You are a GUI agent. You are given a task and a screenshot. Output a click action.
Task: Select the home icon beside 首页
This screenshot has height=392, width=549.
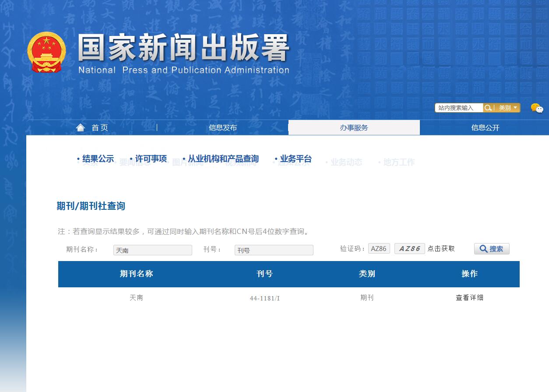[x=80, y=127]
